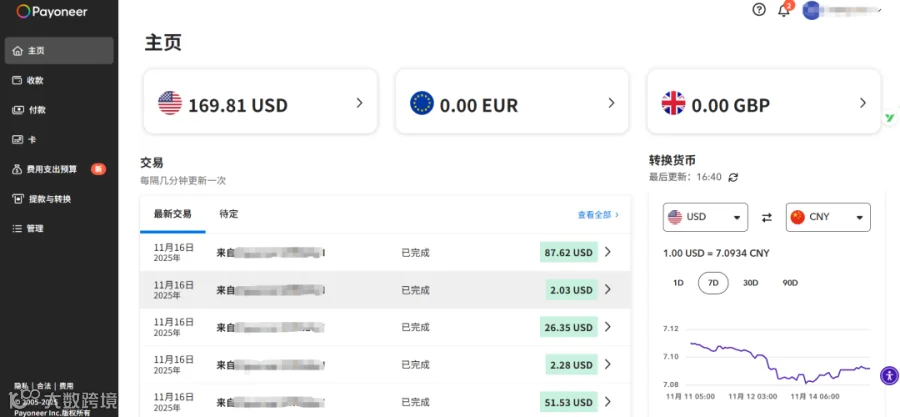Click the exchange rate line chart
Image resolution: width=900 pixels, height=417 pixels.
pyautogui.click(x=779, y=361)
